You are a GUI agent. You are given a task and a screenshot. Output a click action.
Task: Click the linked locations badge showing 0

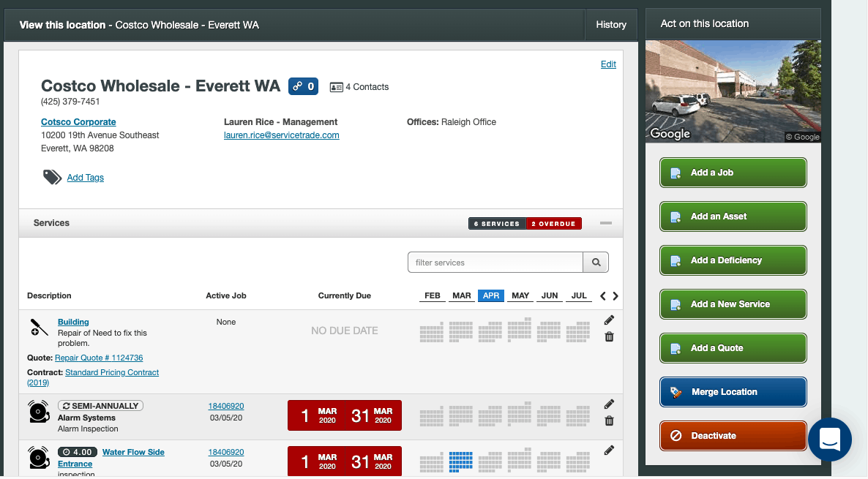click(x=303, y=86)
